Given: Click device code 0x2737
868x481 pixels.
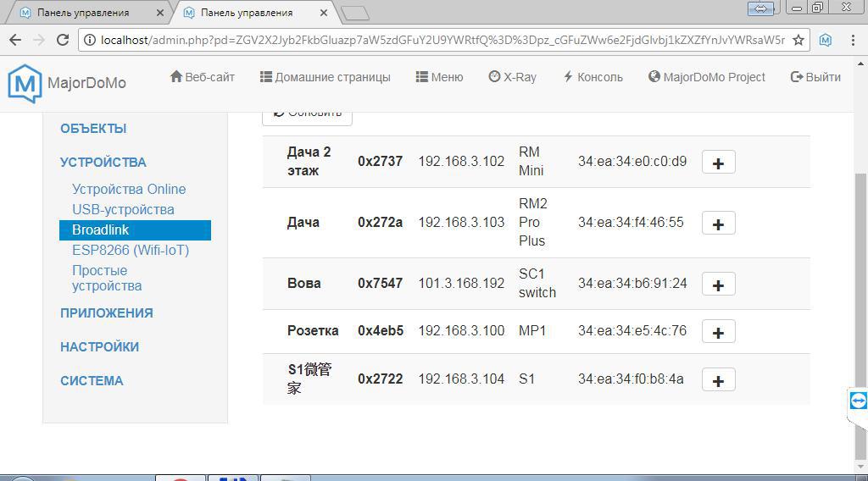Looking at the screenshot, I should click(x=381, y=162).
